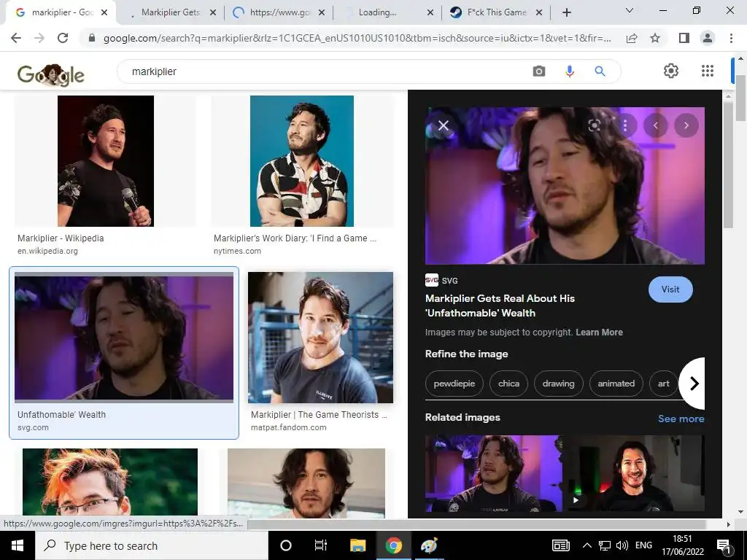Go back with browser back arrow
Image resolution: width=747 pixels, height=560 pixels.
click(x=16, y=38)
